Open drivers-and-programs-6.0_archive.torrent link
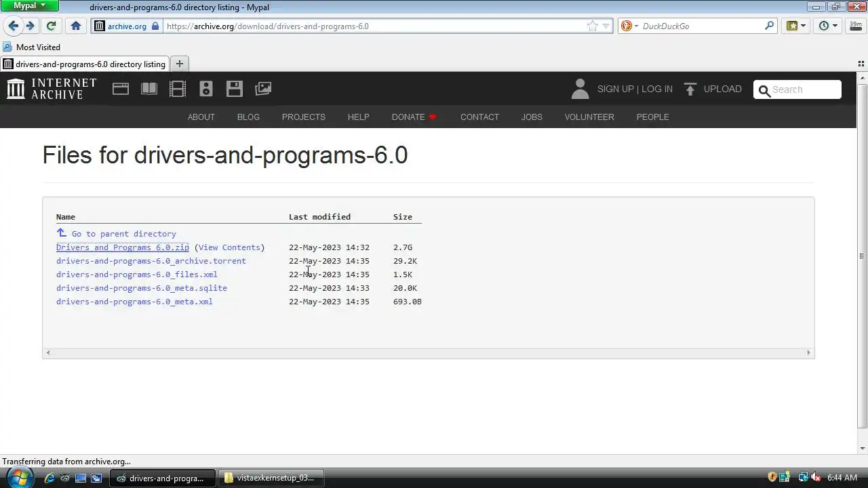868x488 pixels. (x=151, y=261)
